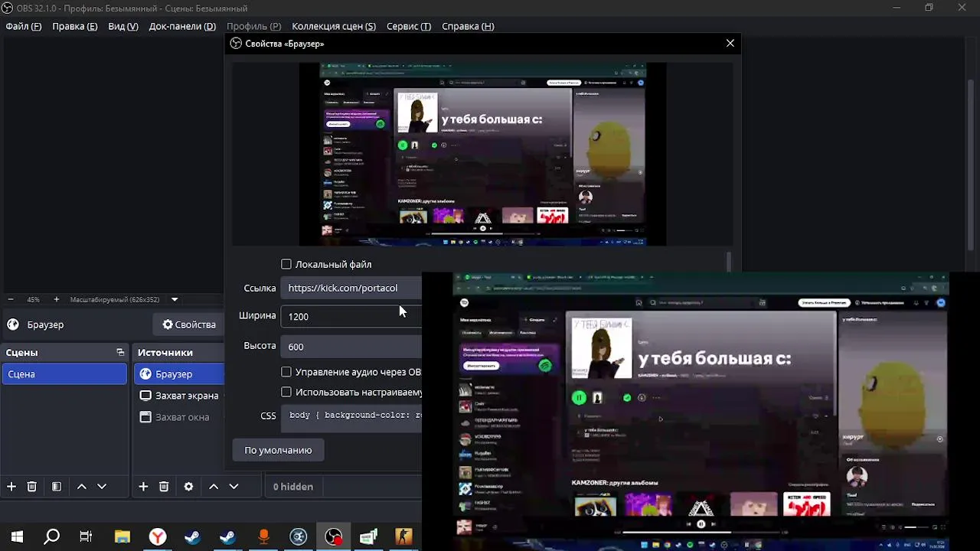The image size is (980, 551).
Task: Launch File Explorer from the taskbar
Action: click(x=122, y=537)
